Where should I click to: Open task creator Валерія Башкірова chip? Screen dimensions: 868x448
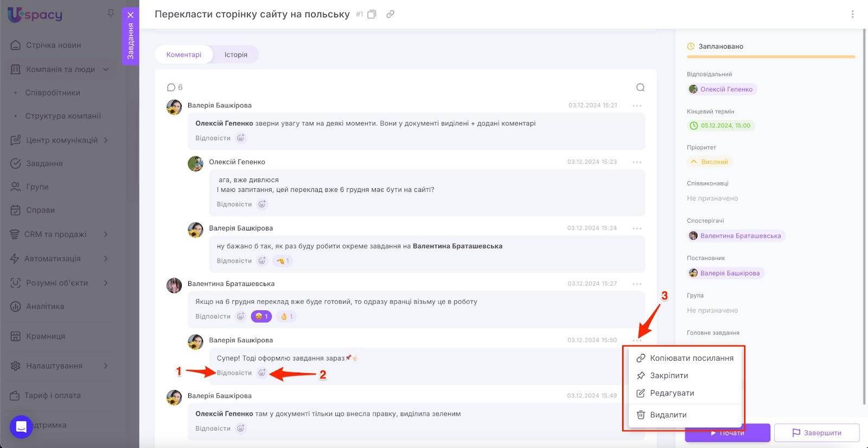coord(725,273)
